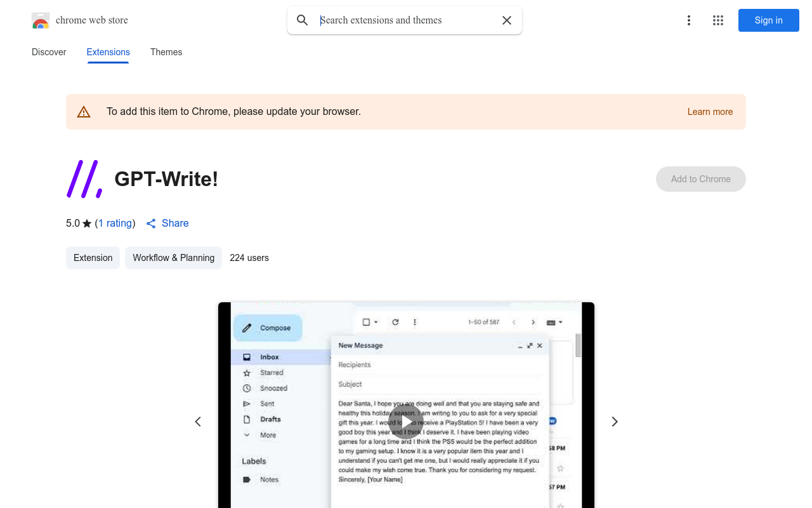Click the Share button
812x508 pixels.
(x=167, y=223)
